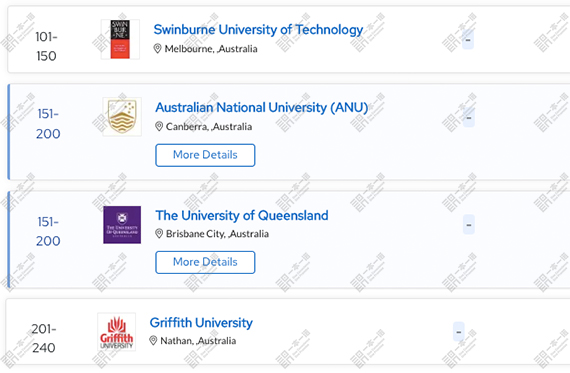Open the Griffith University link
Viewport: 570px width, 373px height.
click(201, 322)
